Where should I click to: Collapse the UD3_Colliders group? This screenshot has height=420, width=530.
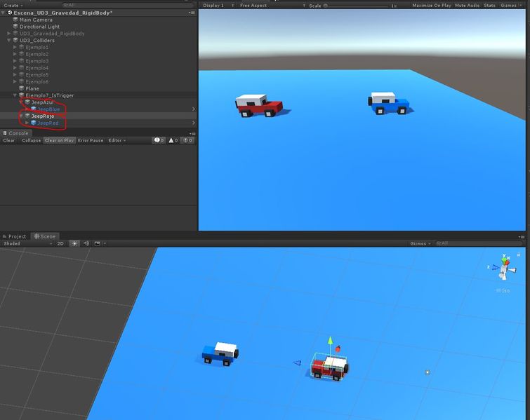(x=9, y=40)
